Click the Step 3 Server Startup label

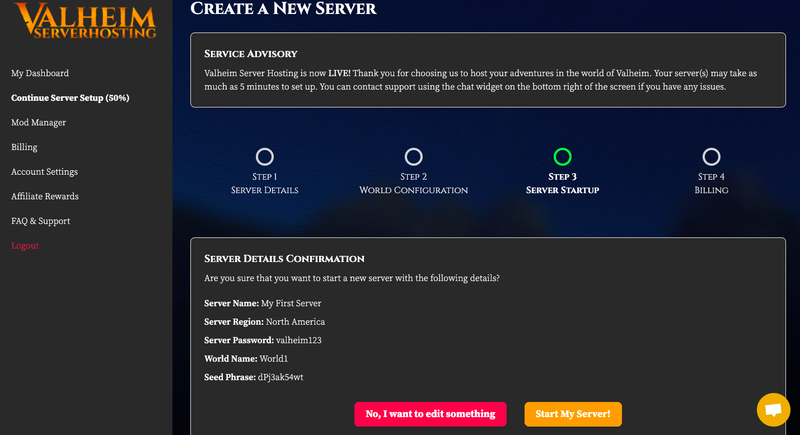pos(562,183)
